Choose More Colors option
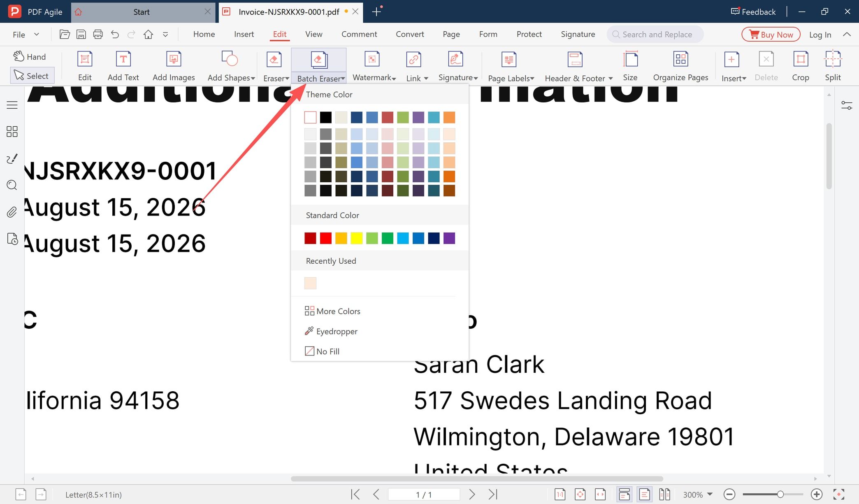This screenshot has width=859, height=504. point(332,311)
